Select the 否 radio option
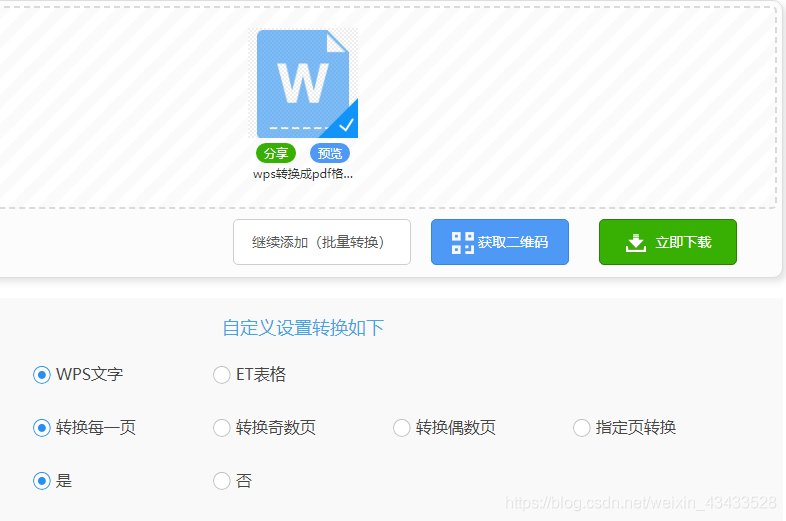786x521 pixels. (x=222, y=481)
